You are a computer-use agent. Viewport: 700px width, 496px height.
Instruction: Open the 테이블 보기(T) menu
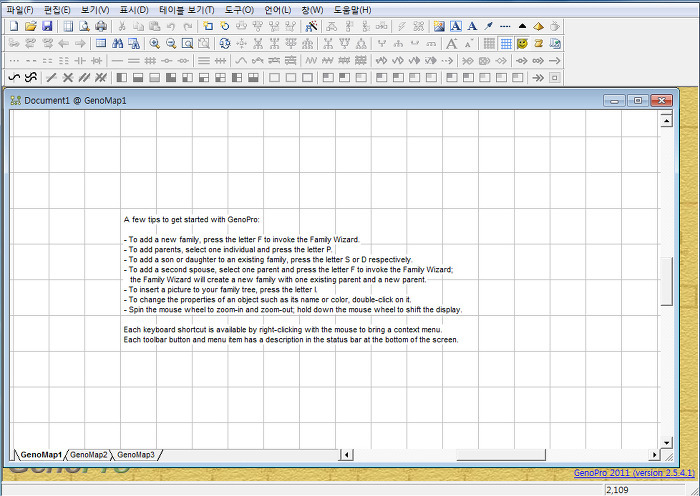click(187, 10)
